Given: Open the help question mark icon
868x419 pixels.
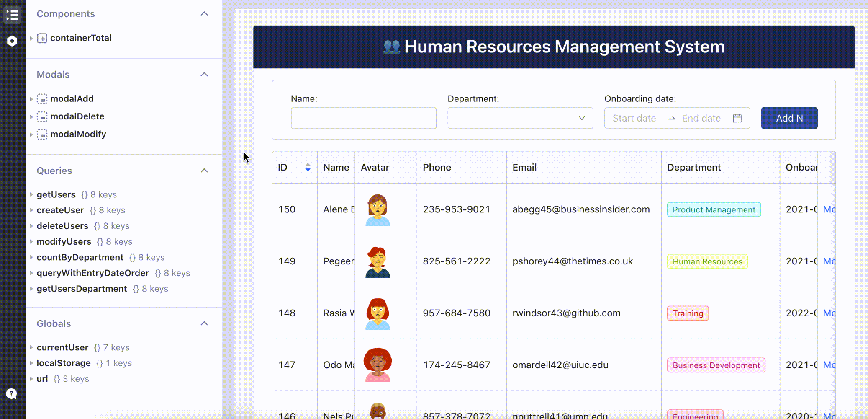Looking at the screenshot, I should (11, 393).
